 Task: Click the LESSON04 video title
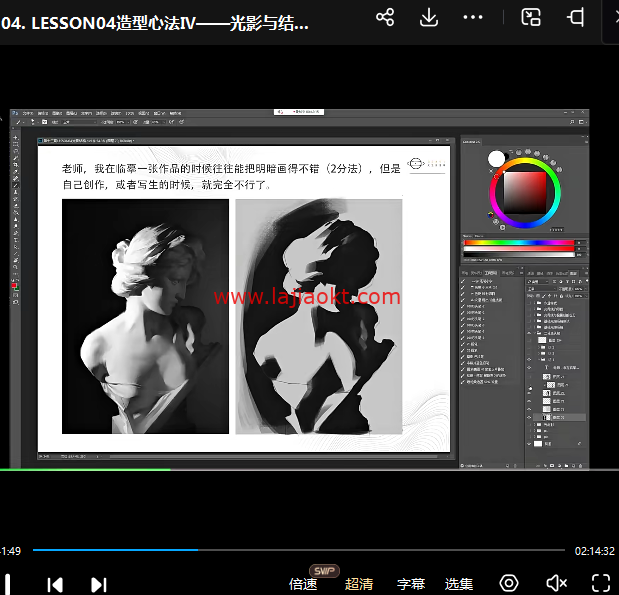154,23
